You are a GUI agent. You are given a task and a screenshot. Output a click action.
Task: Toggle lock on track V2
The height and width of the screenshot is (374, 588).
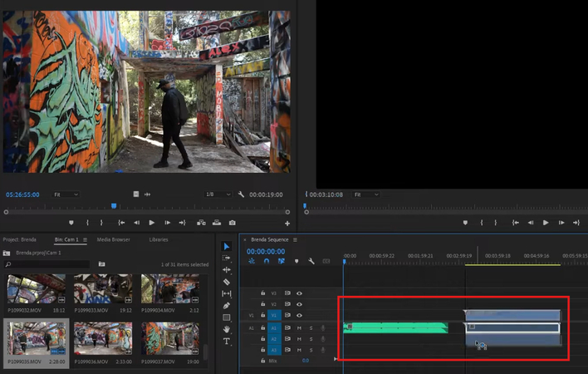point(263,304)
